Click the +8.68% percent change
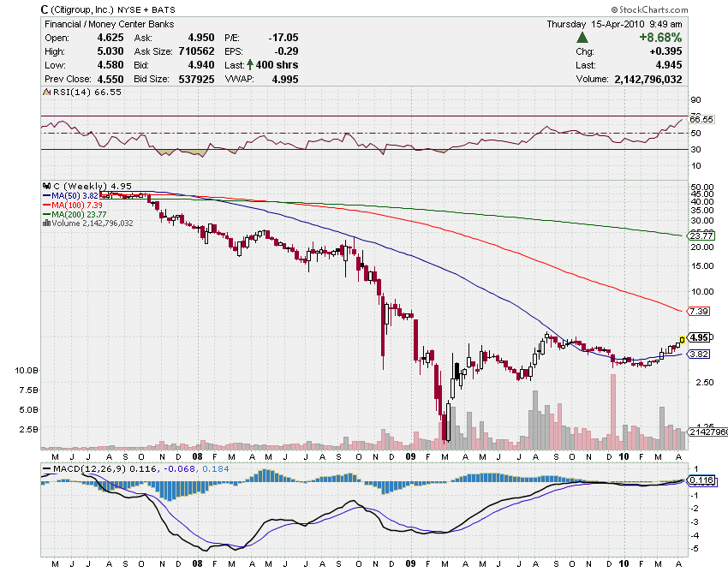The height and width of the screenshot is (572, 728). [x=660, y=38]
